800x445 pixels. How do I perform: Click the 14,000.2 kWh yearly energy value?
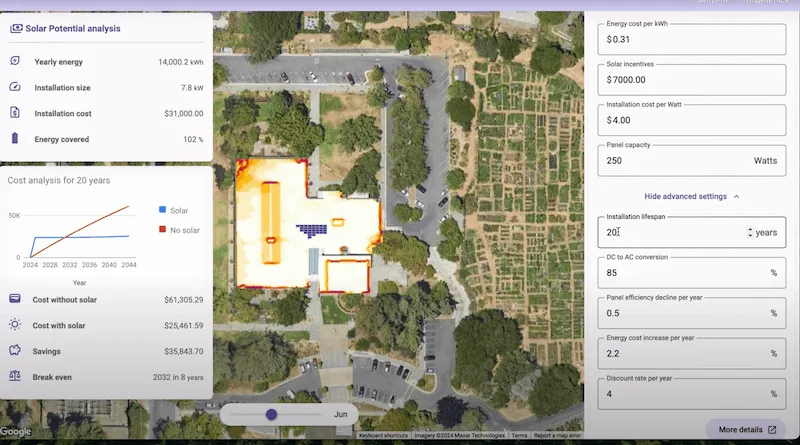[181, 62]
